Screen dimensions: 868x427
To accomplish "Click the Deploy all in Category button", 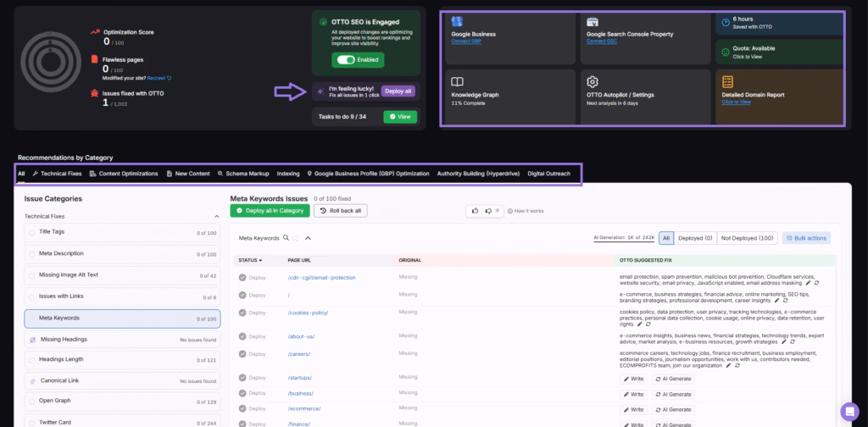I will pyautogui.click(x=269, y=210).
